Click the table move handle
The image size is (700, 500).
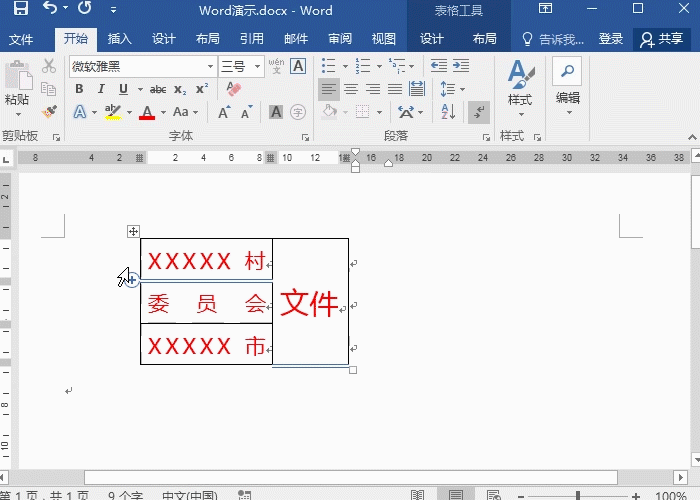[x=133, y=231]
